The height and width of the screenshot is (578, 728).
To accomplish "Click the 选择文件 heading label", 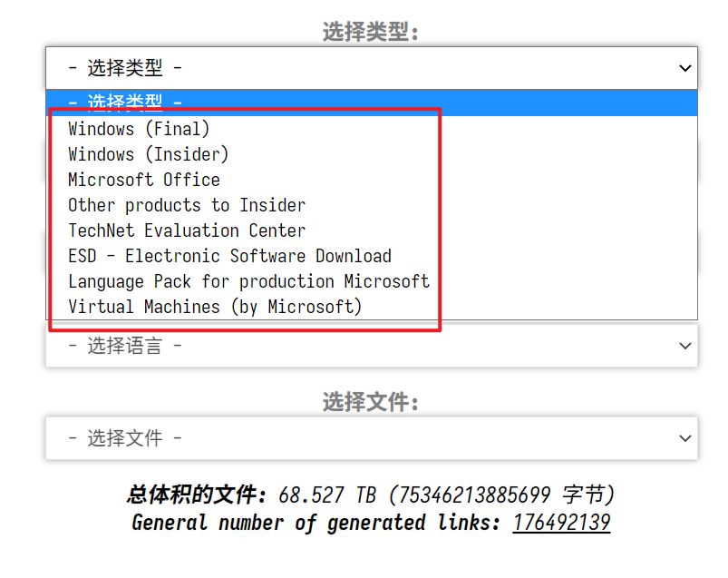I will point(371,401).
